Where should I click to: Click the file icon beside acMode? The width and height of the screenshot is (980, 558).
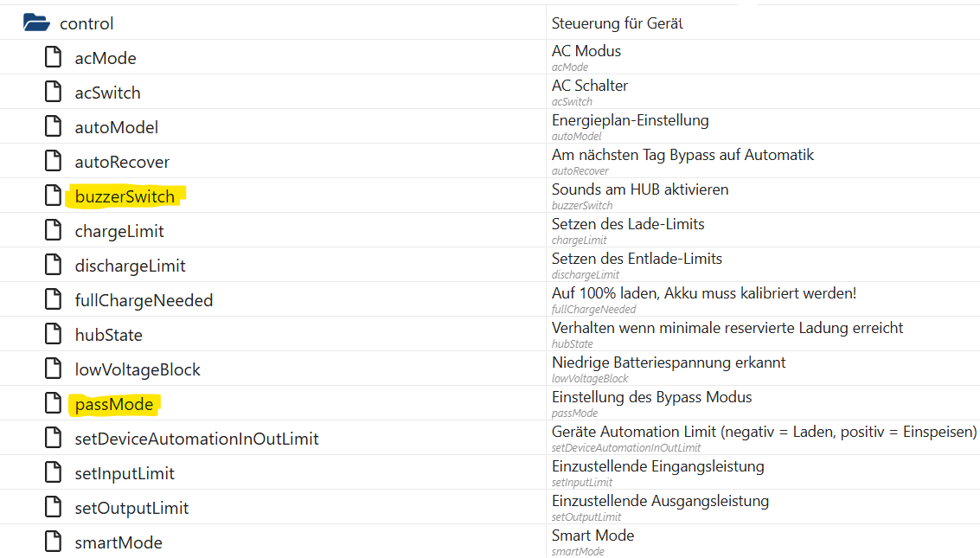pyautogui.click(x=54, y=58)
